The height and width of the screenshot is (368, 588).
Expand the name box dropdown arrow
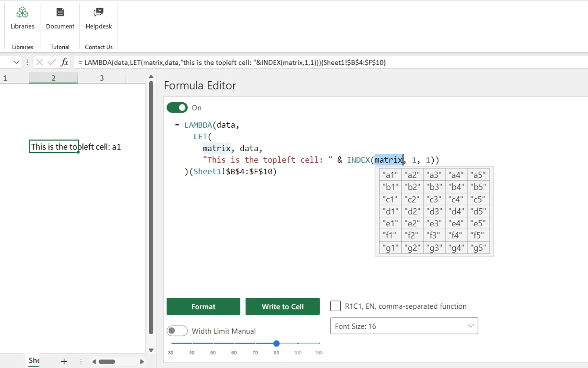tap(16, 62)
